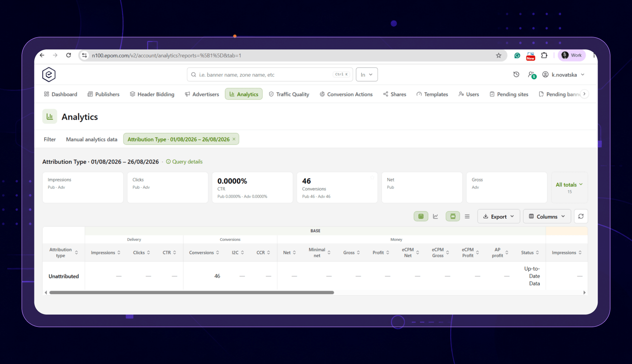The image size is (632, 364).
Task: Bookmark page with star icon
Action: point(499,55)
